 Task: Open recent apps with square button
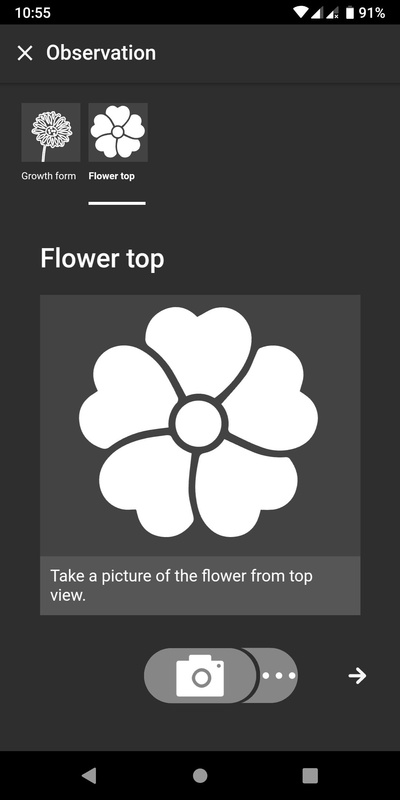310,776
